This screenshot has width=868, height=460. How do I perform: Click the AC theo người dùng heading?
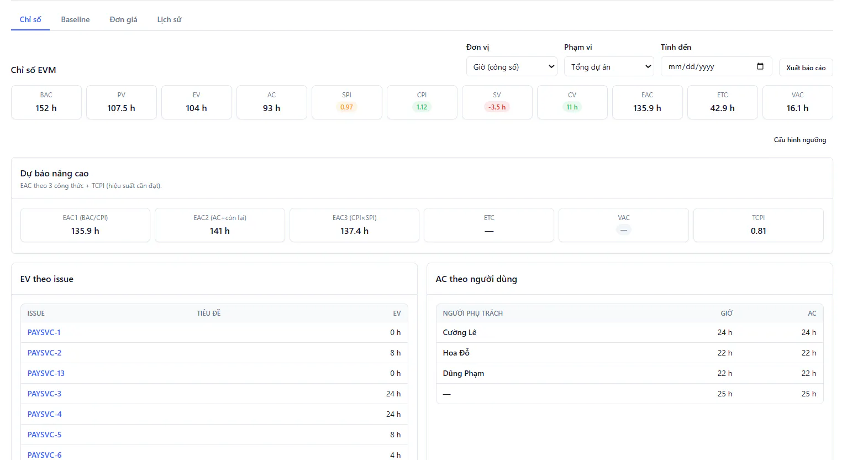[x=476, y=279]
